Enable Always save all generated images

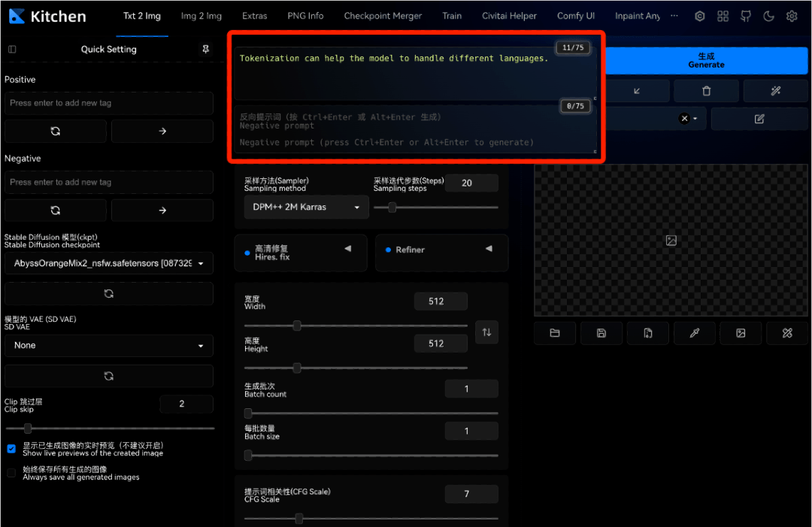pyautogui.click(x=11, y=472)
